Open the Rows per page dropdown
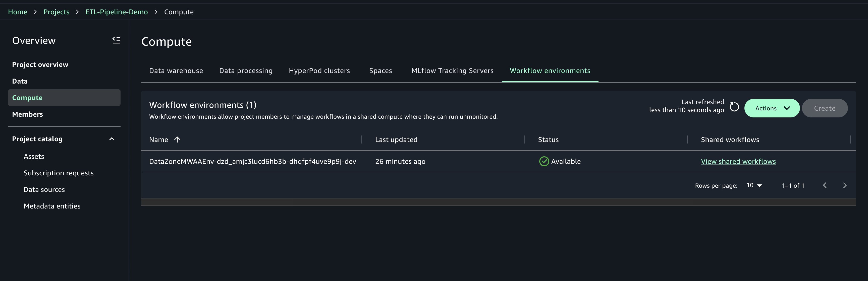Screen dimensions: 868x281 [x=754, y=185]
